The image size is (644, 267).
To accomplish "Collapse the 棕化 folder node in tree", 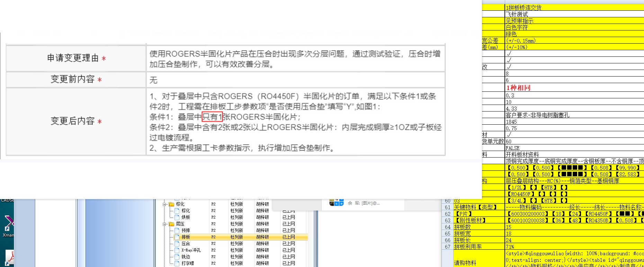I will click(165, 204).
